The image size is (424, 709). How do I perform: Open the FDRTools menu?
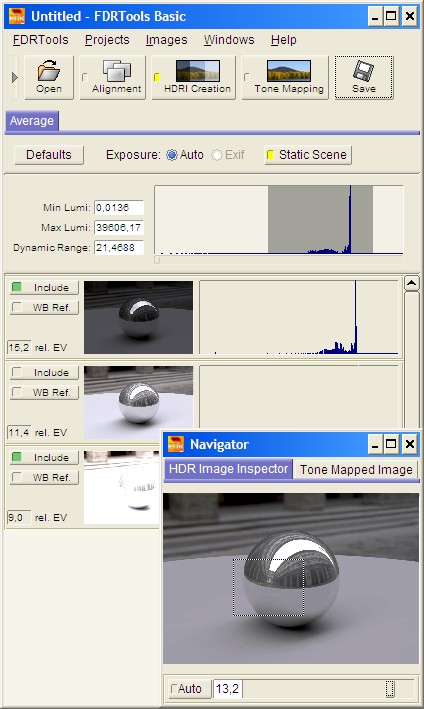pos(40,40)
